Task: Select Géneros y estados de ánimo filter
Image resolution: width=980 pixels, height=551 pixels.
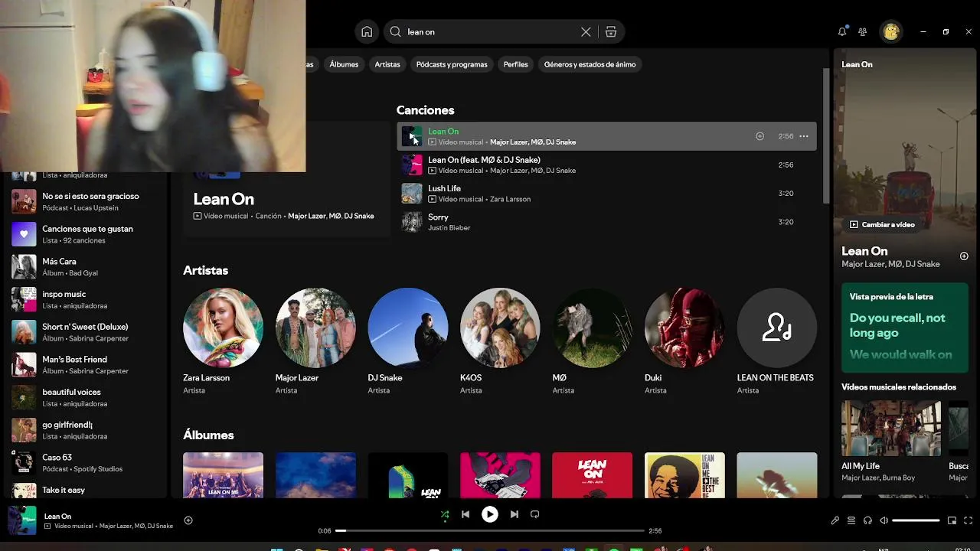Action: (x=590, y=64)
